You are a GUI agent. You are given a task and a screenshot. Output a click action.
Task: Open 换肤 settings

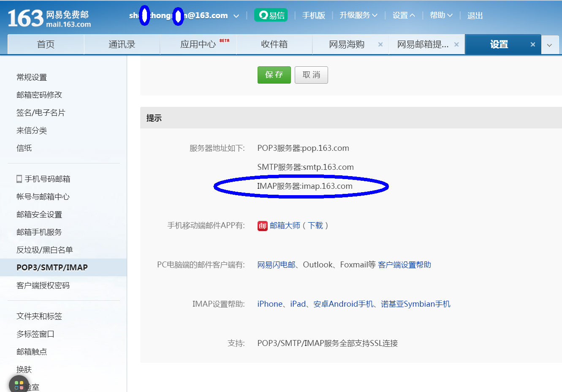(x=24, y=370)
